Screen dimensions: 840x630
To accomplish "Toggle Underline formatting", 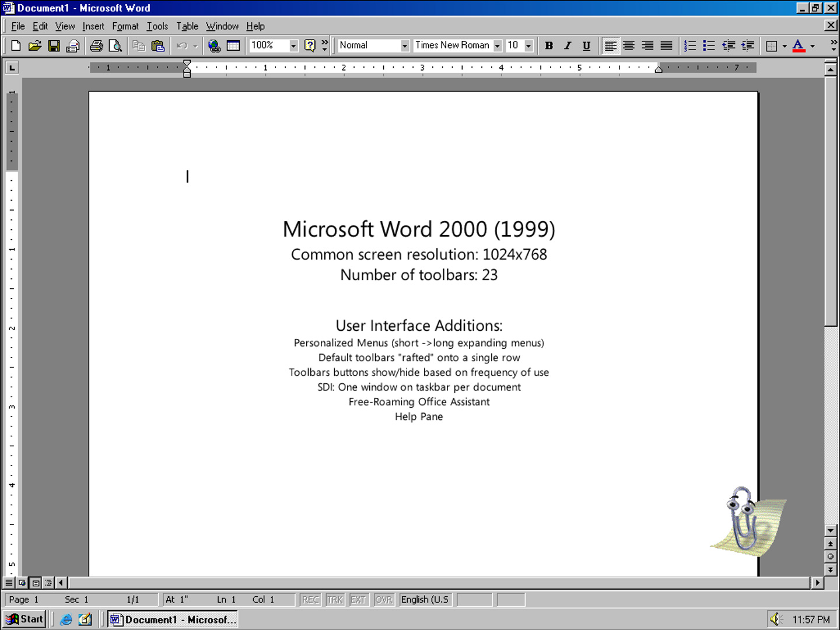I will (586, 45).
